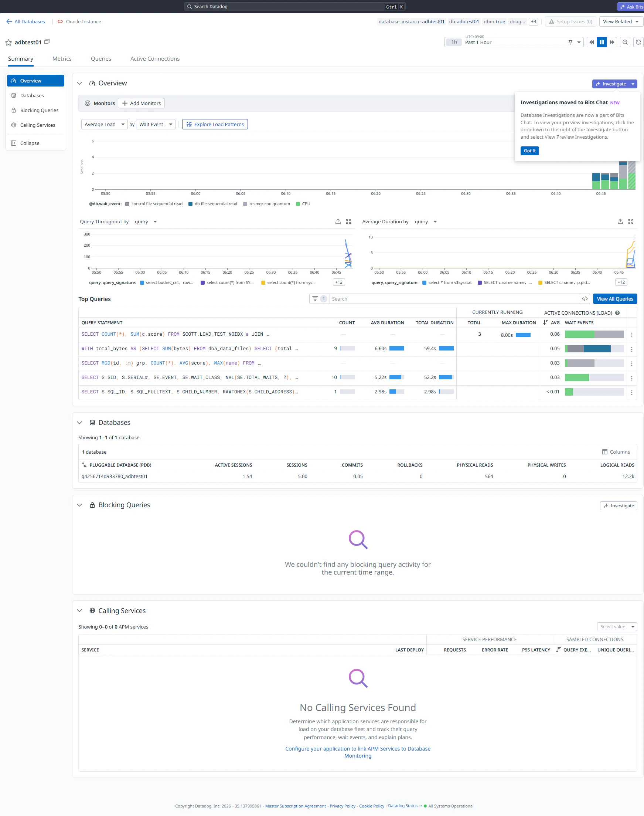
Task: Switch to the Active Connections tab
Action: [x=155, y=59]
